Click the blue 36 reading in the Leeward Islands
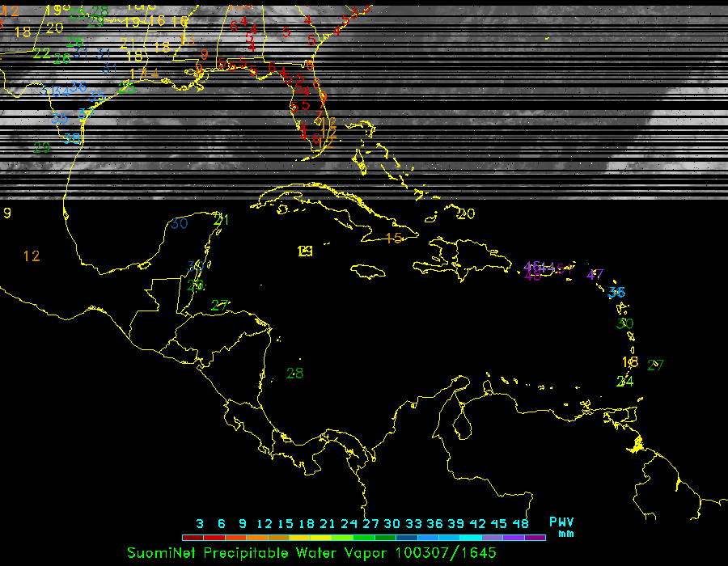 pyautogui.click(x=617, y=293)
